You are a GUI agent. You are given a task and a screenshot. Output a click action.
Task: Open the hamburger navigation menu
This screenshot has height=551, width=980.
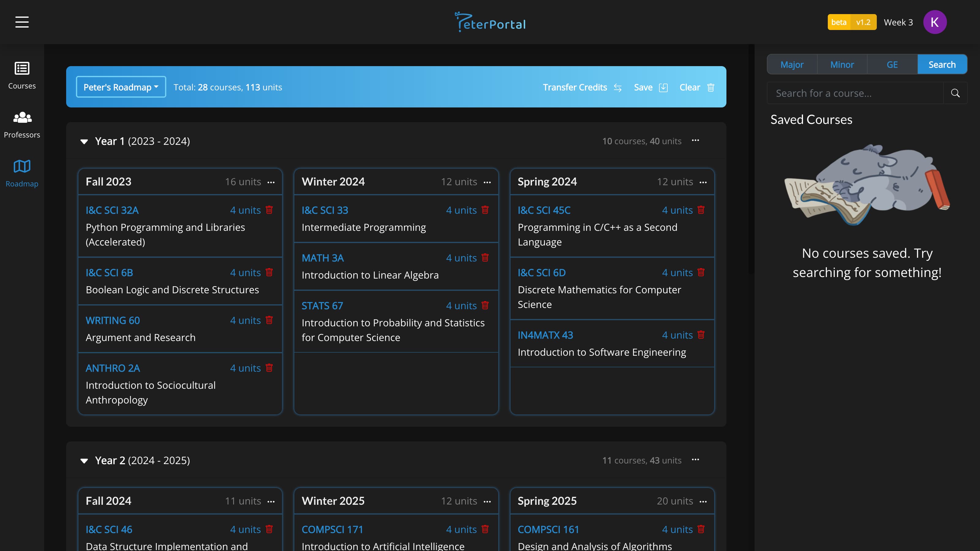point(22,22)
